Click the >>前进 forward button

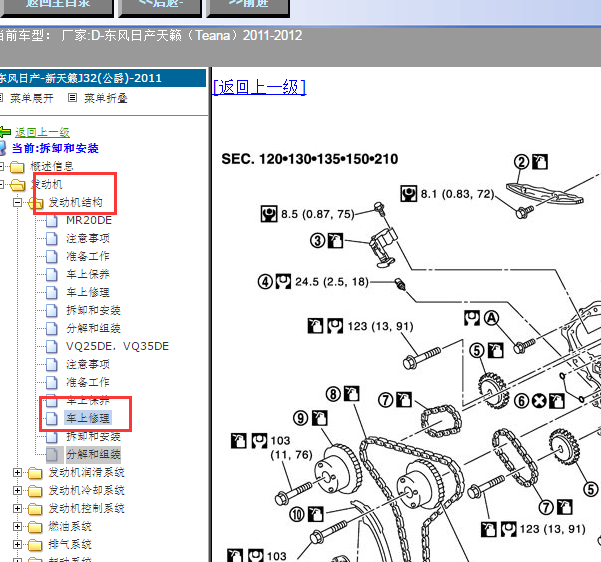[x=248, y=8]
